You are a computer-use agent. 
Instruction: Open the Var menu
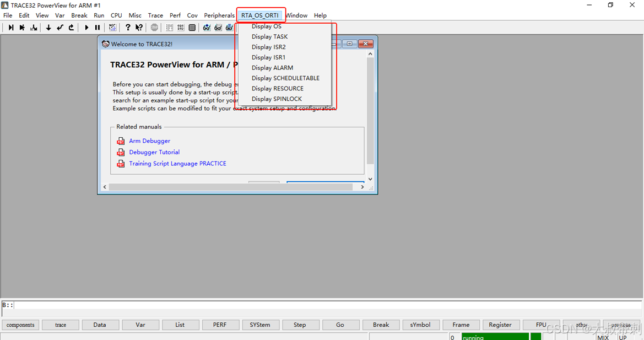pyautogui.click(x=60, y=15)
